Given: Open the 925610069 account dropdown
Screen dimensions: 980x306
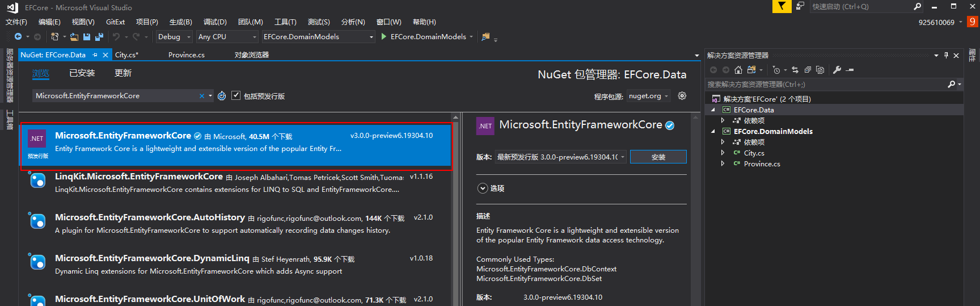Looking at the screenshot, I should (x=940, y=22).
